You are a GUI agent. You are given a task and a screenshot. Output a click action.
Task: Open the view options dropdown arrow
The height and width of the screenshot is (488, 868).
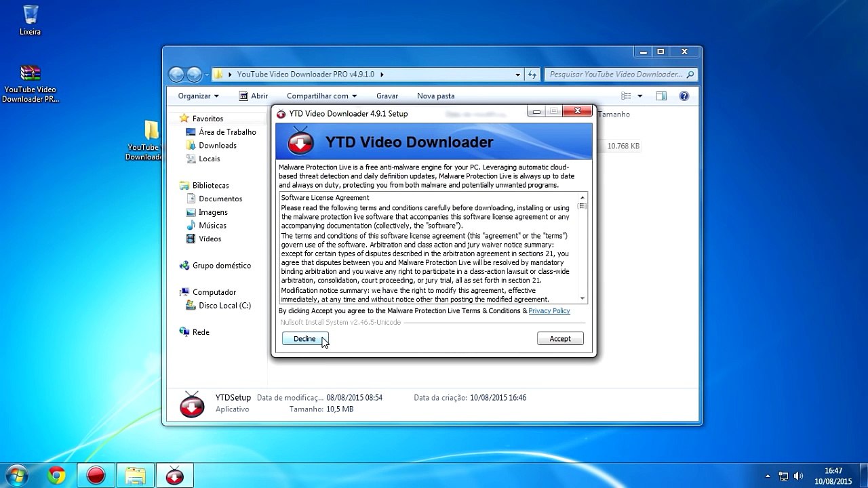pyautogui.click(x=640, y=96)
